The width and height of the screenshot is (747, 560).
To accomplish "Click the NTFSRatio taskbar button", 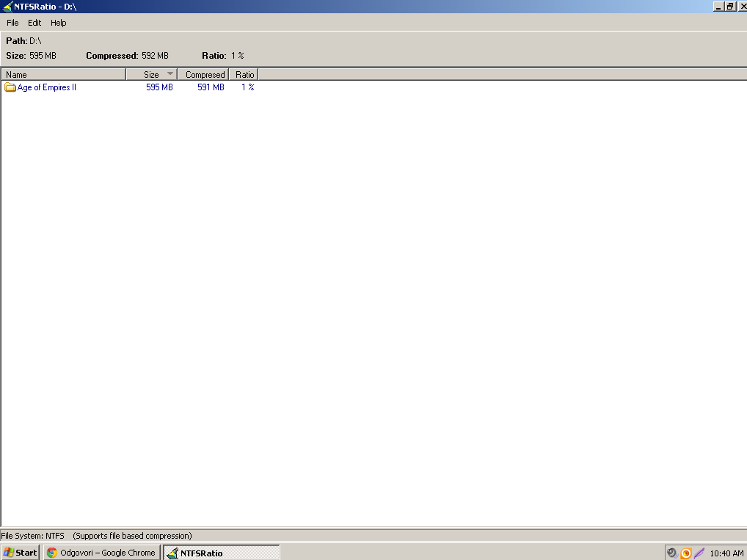I will point(222,553).
